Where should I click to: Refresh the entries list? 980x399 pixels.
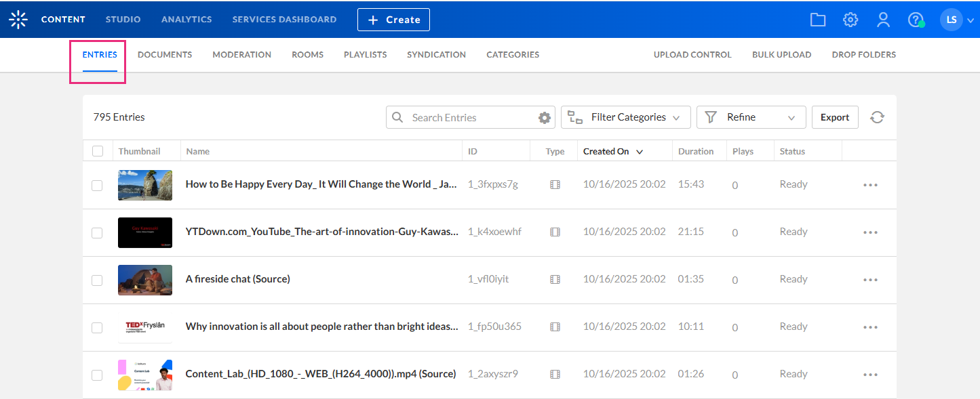[877, 117]
